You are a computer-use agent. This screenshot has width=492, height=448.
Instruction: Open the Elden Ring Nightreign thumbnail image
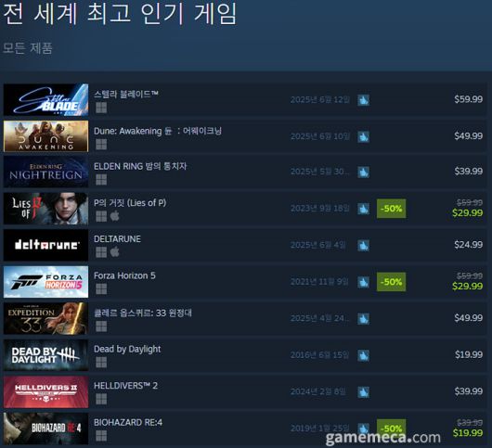pyautogui.click(x=45, y=172)
